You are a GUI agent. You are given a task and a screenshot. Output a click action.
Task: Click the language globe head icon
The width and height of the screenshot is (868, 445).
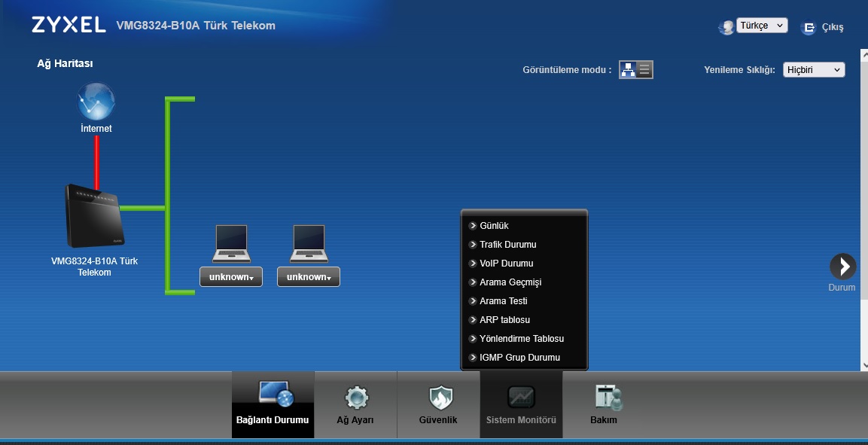[x=726, y=27]
